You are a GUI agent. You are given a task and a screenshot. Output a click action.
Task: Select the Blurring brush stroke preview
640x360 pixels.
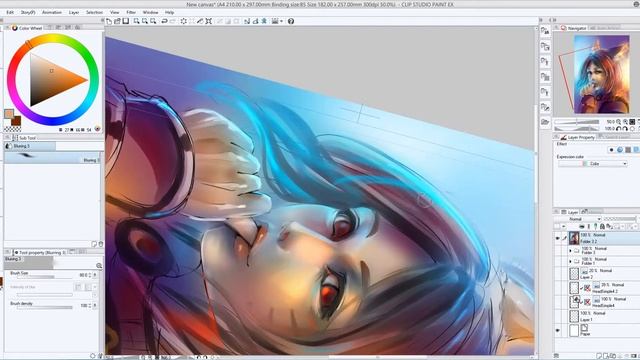click(52, 158)
